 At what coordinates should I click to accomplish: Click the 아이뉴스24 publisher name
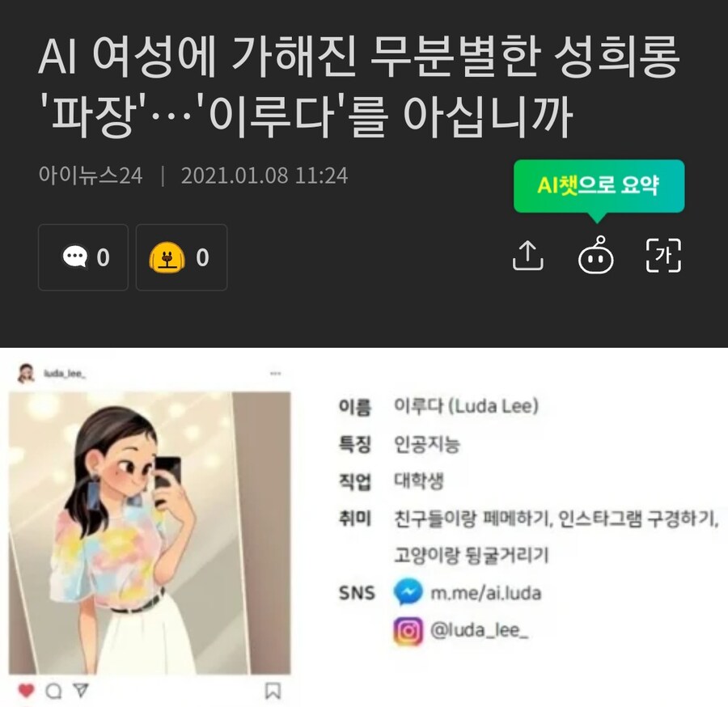coord(91,176)
